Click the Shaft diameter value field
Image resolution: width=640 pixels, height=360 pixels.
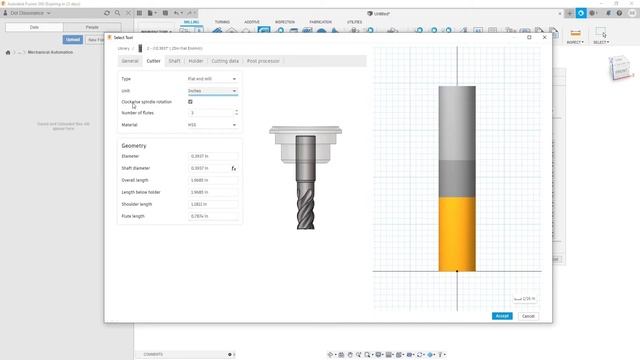[209, 168]
